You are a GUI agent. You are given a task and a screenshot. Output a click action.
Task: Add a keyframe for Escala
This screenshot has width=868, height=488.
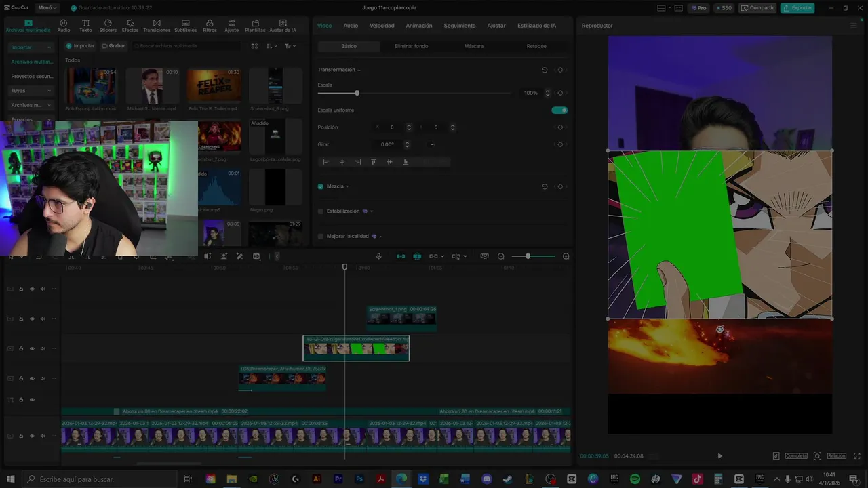coord(560,93)
